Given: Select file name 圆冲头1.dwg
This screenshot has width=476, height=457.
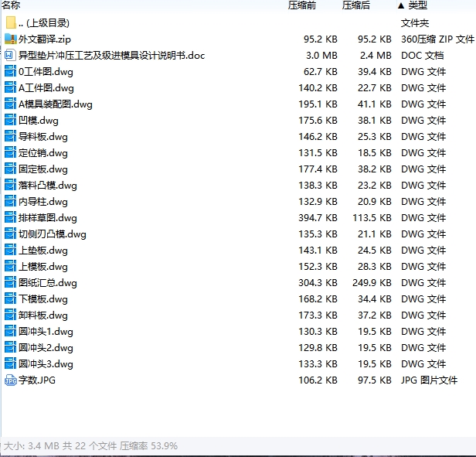Looking at the screenshot, I should point(46,332).
